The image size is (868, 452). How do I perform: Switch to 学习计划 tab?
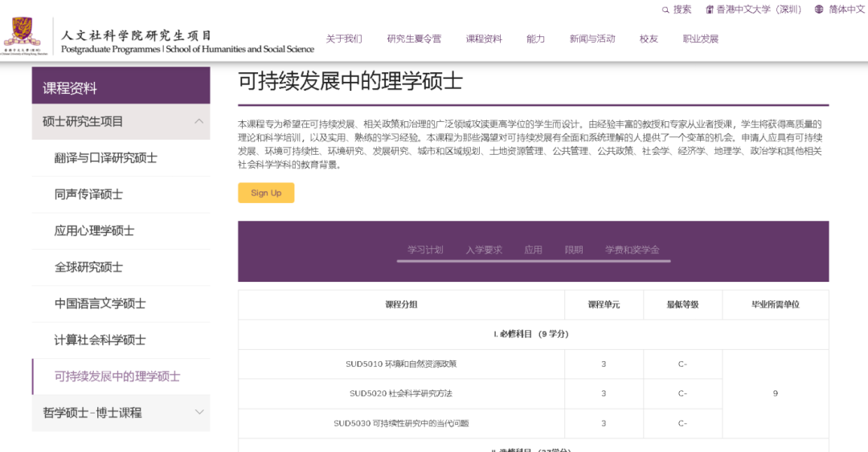click(x=425, y=250)
